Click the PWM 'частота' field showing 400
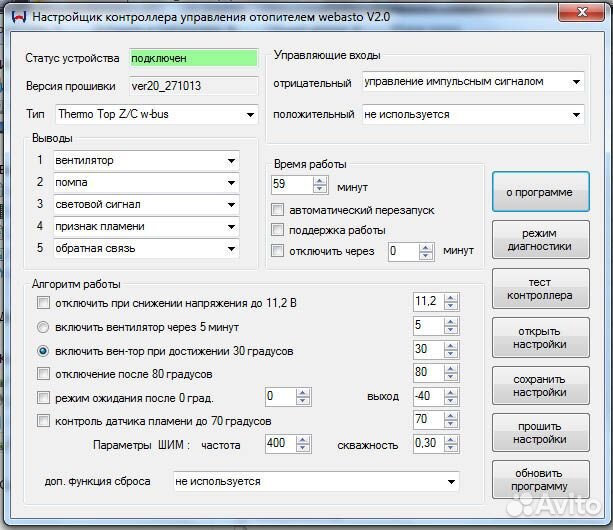The height and width of the screenshot is (530, 613). pos(281,444)
